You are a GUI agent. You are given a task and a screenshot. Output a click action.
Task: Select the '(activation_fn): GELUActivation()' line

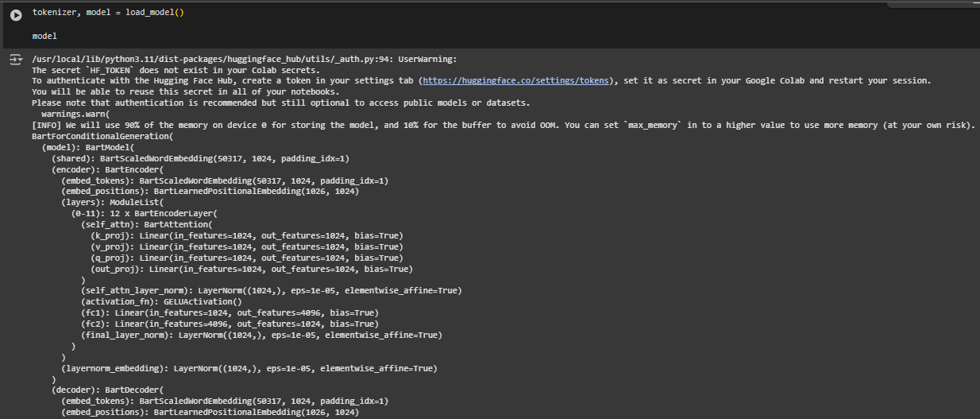point(161,302)
